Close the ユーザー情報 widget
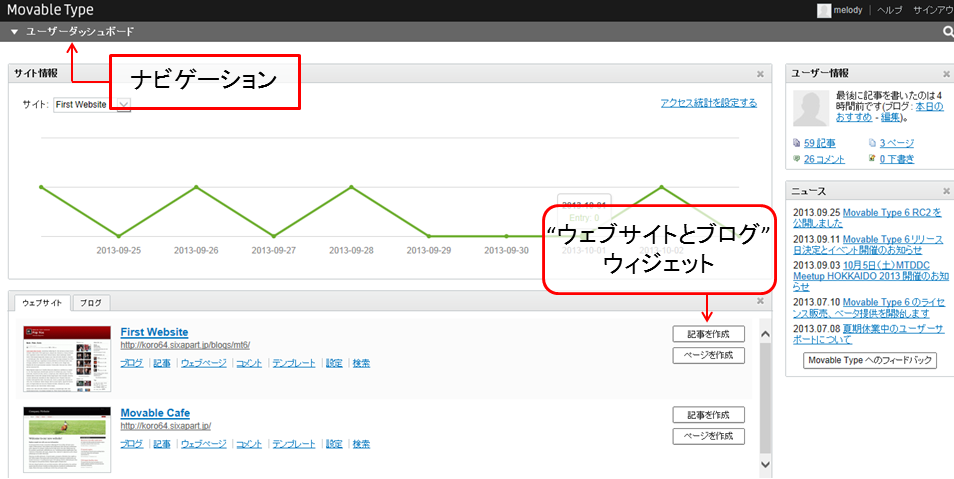The height and width of the screenshot is (479, 954). coord(947,74)
